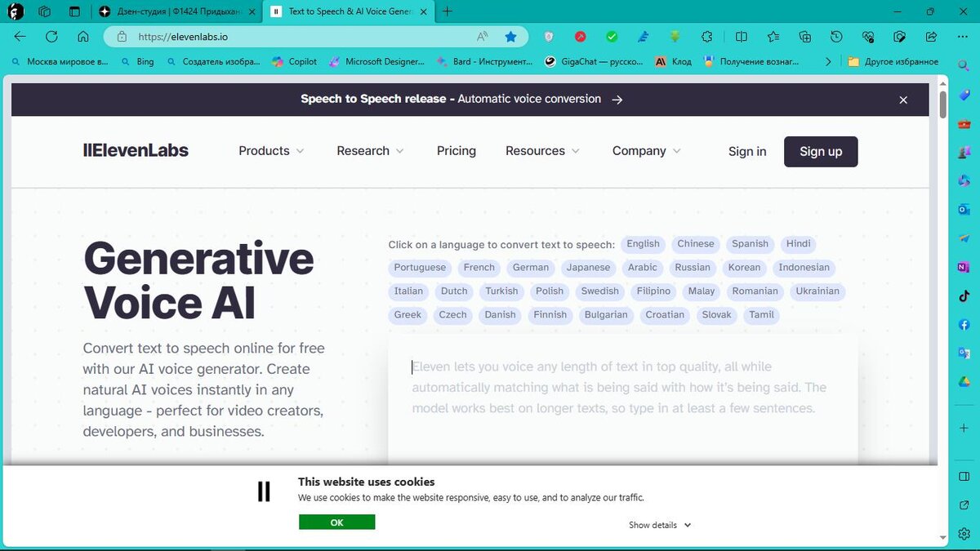Click the Sign up button
Viewport: 980px width, 551px height.
point(821,151)
